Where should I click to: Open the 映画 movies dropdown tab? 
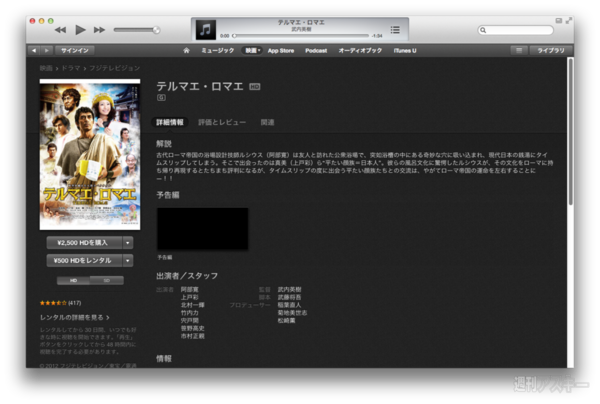tap(252, 50)
